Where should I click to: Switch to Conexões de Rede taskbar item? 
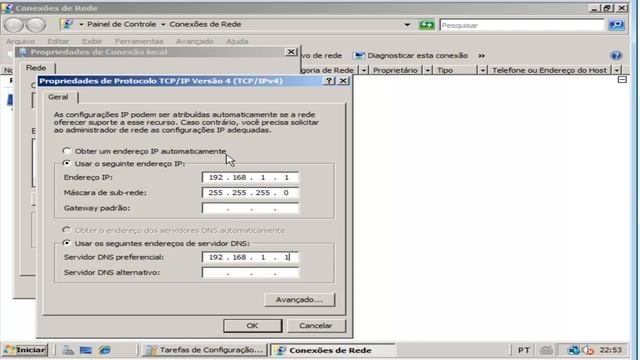(x=332, y=350)
